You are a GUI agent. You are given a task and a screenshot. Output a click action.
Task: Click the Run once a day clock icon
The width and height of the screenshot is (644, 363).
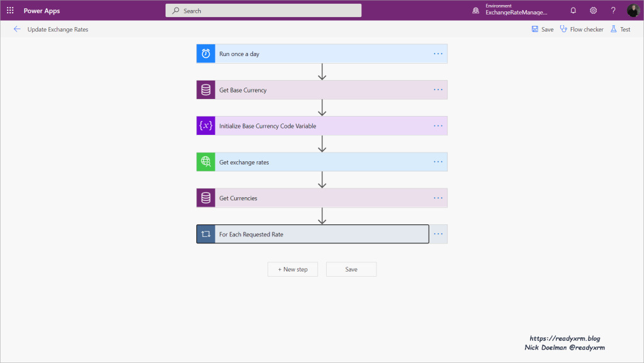click(206, 54)
